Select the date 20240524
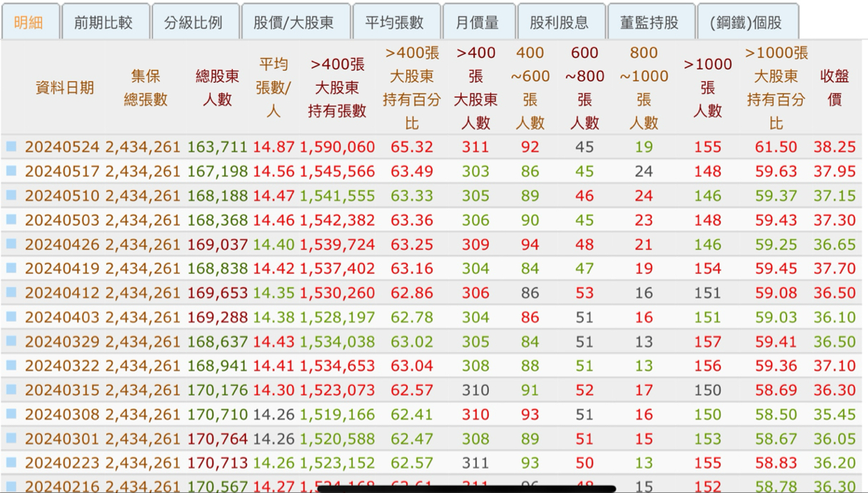This screenshot has height=493, width=868. (x=64, y=147)
